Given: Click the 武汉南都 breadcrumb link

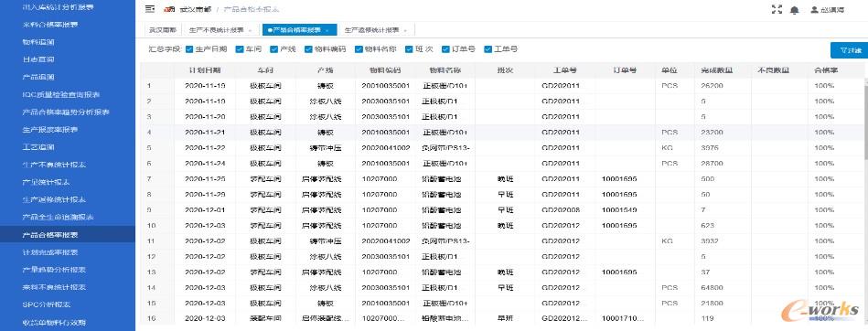Looking at the screenshot, I should 196,9.
